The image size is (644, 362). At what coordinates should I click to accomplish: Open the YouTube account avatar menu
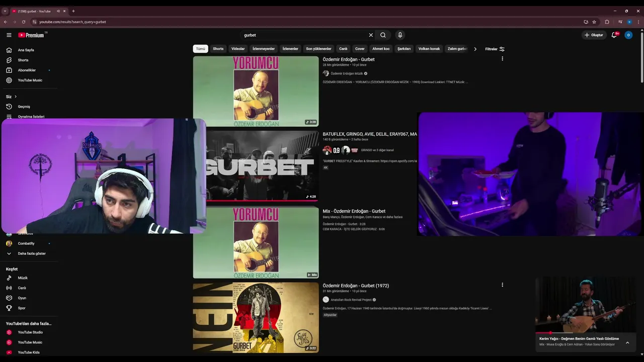628,35
